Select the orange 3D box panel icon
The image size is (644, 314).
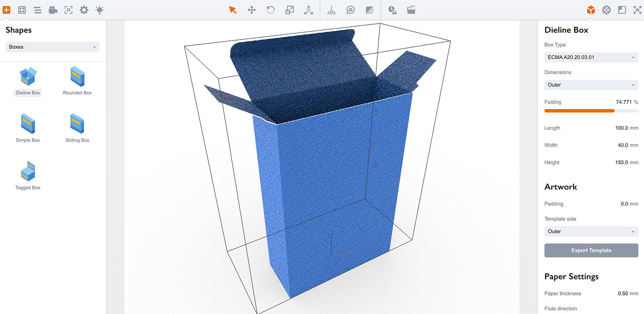pyautogui.click(x=591, y=9)
